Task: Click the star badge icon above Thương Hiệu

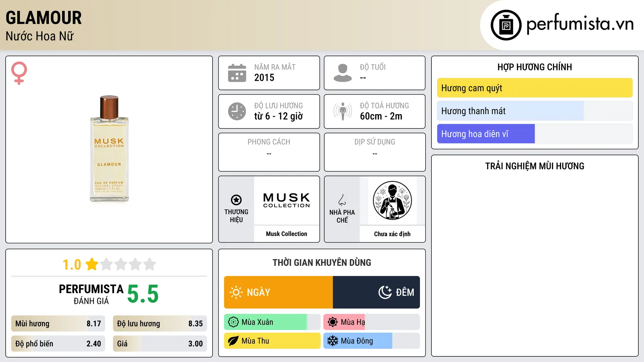Action: [x=236, y=200]
